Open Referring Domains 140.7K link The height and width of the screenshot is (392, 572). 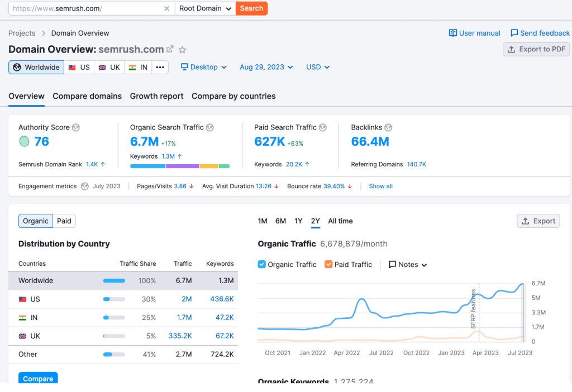pyautogui.click(x=417, y=165)
